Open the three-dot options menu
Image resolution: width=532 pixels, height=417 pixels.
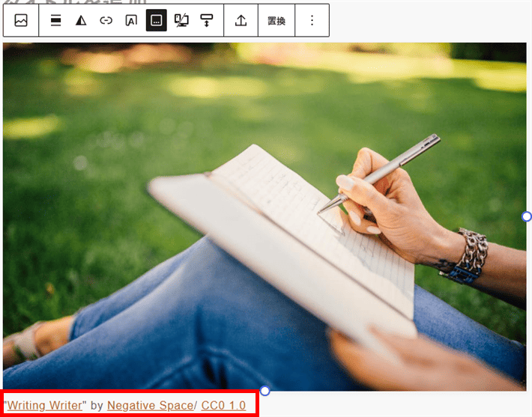[312, 20]
